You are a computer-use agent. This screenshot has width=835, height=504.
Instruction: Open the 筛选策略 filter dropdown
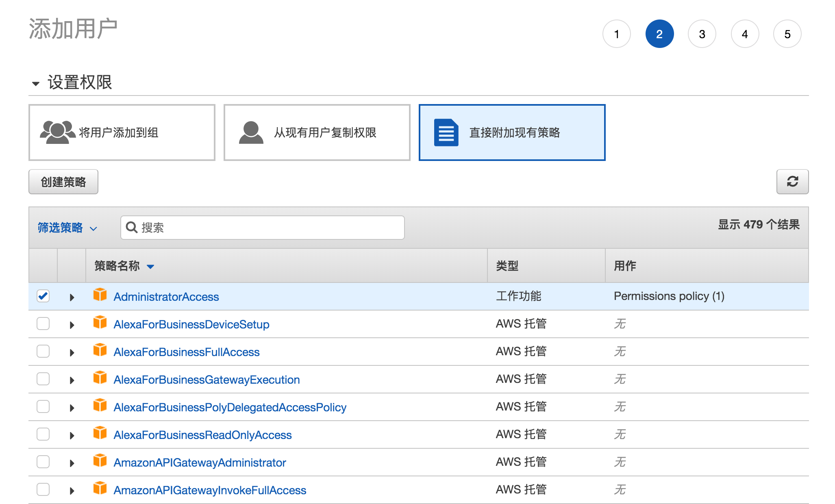[67, 228]
